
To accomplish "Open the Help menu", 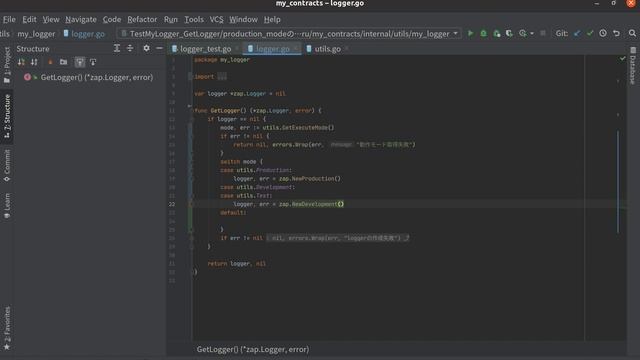I will (x=272, y=19).
